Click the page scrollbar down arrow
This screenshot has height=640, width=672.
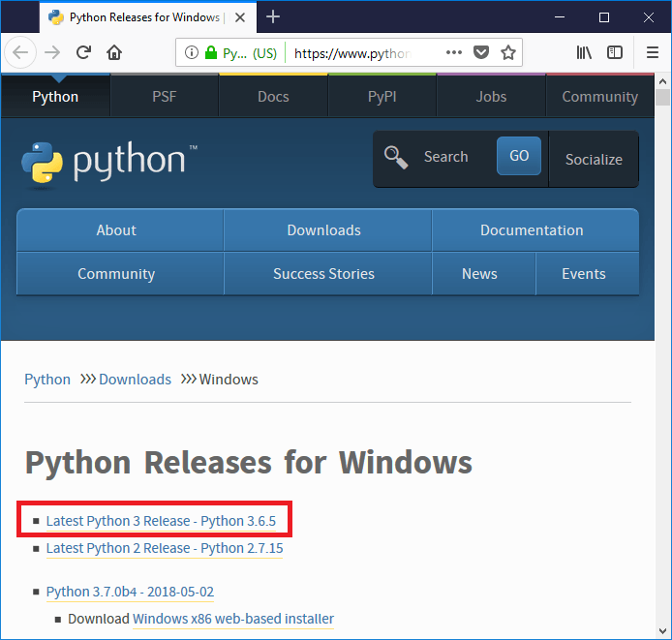pos(662,631)
